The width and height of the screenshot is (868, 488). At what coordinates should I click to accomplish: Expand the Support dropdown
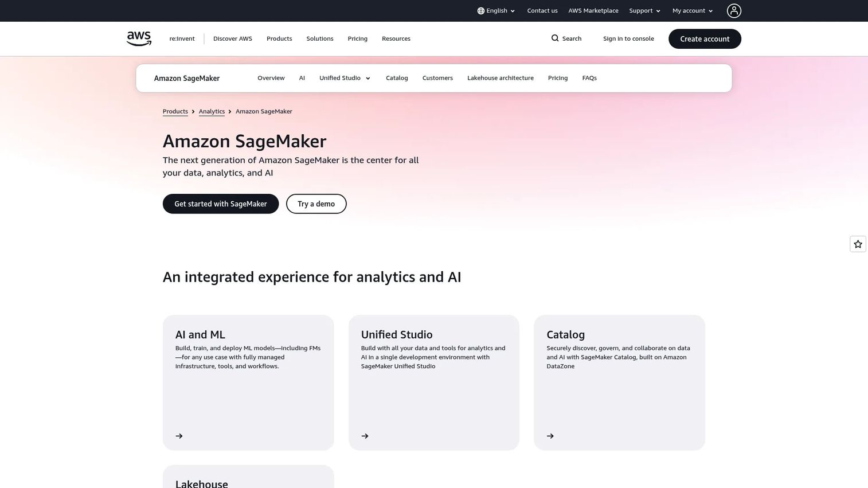[645, 11]
